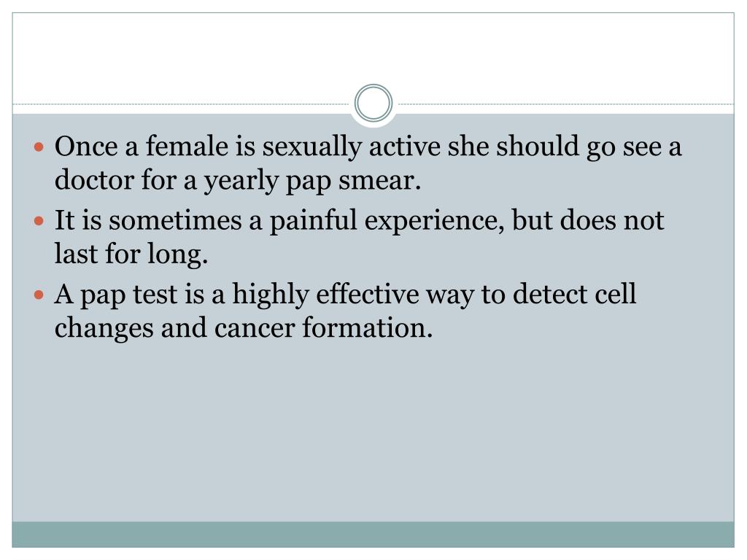Click the text 'doctor for a yearly pap smear.'
Image resolution: width=747 pixels, height=560 pixels.
click(239, 181)
